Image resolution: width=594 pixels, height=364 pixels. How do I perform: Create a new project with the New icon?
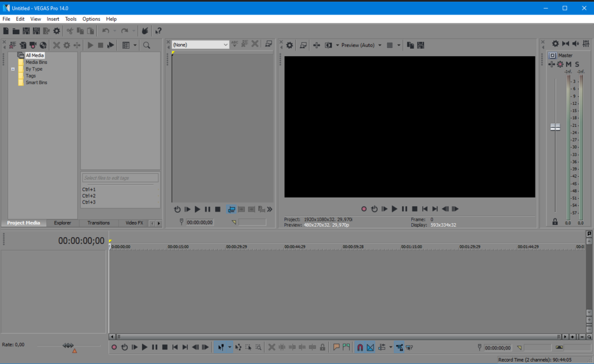tap(6, 31)
